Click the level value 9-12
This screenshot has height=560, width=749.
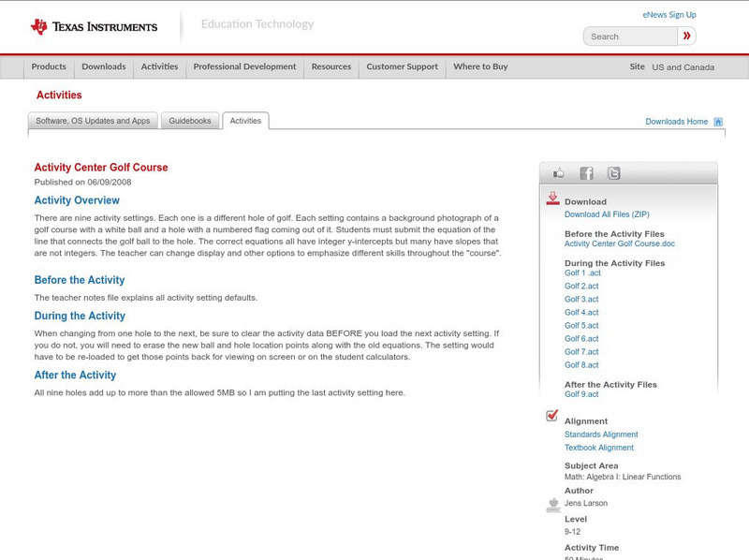(x=572, y=532)
